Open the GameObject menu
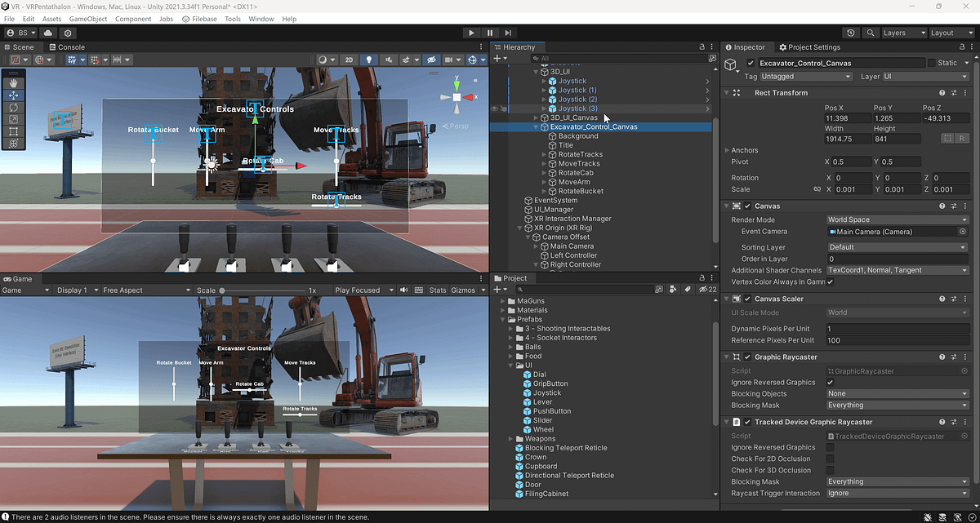This screenshot has height=523, width=980. click(89, 18)
